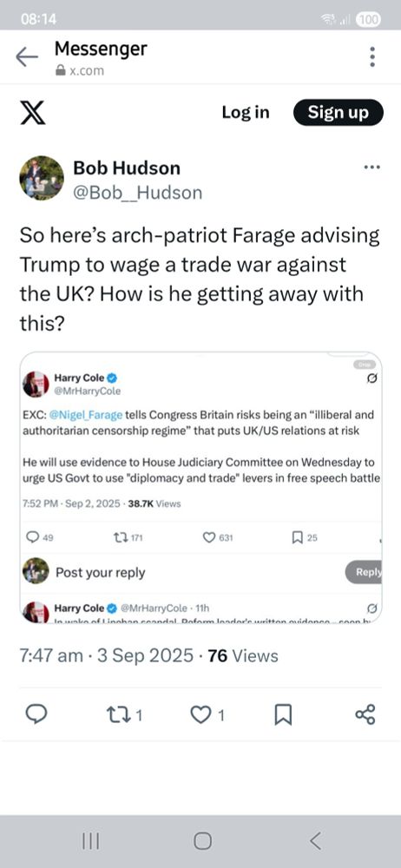The image size is (401, 868).
Task: Bookmark the post with bookmark icon
Action: 283,715
